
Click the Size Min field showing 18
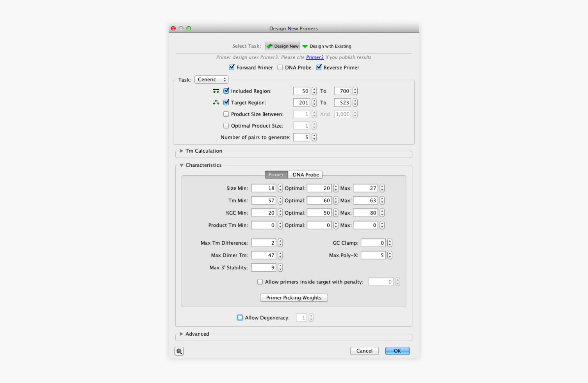point(264,188)
